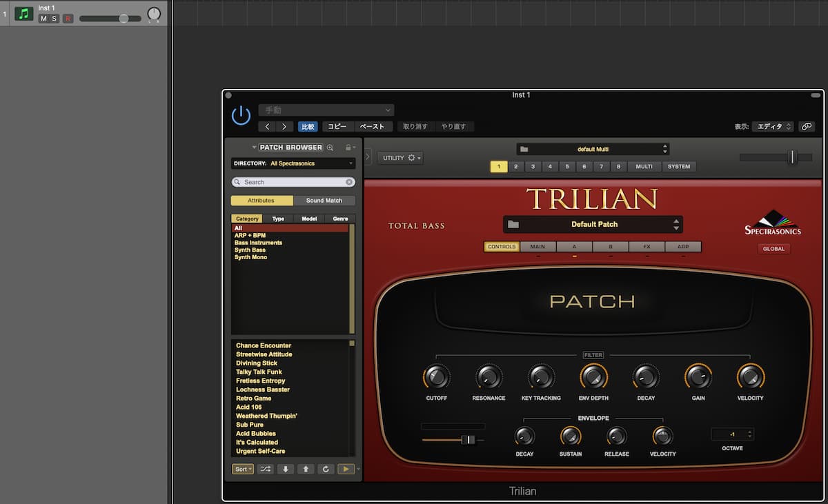Image resolution: width=828 pixels, height=504 pixels.
Task: Open the Patch Browser header triangle menu
Action: click(x=254, y=147)
